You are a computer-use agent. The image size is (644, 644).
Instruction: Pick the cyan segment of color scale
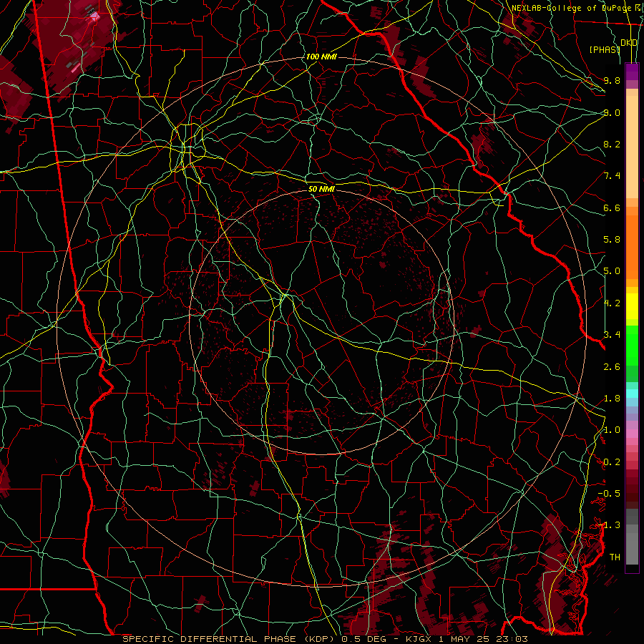point(632,393)
